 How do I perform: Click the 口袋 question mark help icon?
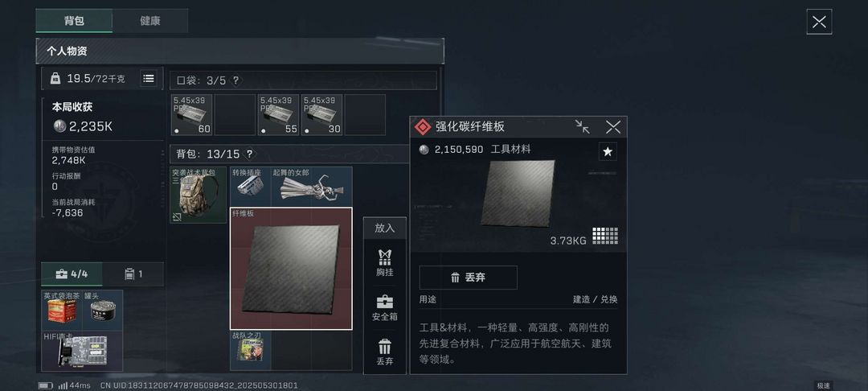235,80
